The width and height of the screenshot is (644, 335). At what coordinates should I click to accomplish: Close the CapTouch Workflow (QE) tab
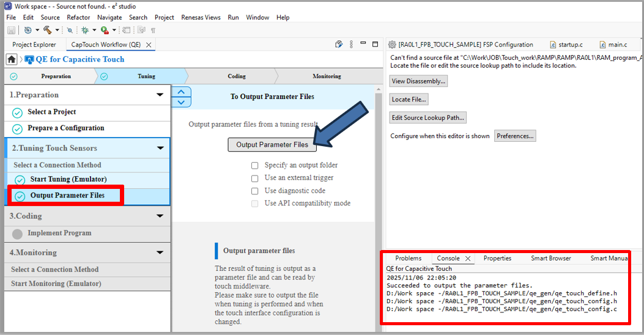(x=149, y=45)
